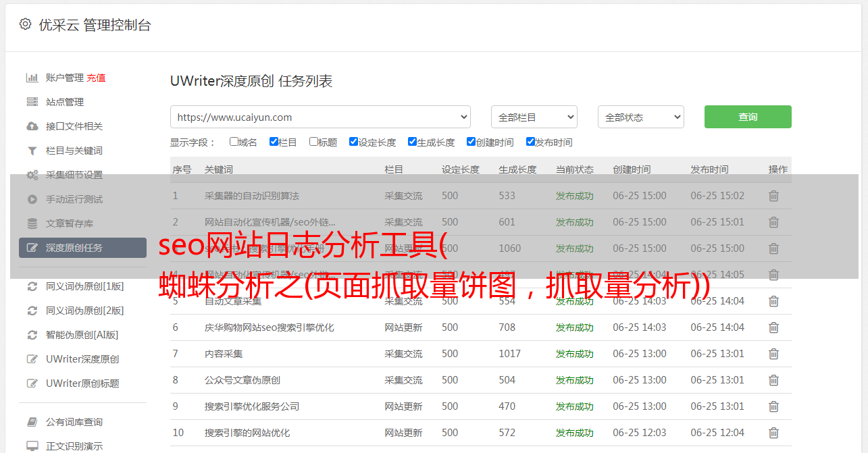Click keyword 自动文章采集
868x453 pixels.
coord(233,301)
